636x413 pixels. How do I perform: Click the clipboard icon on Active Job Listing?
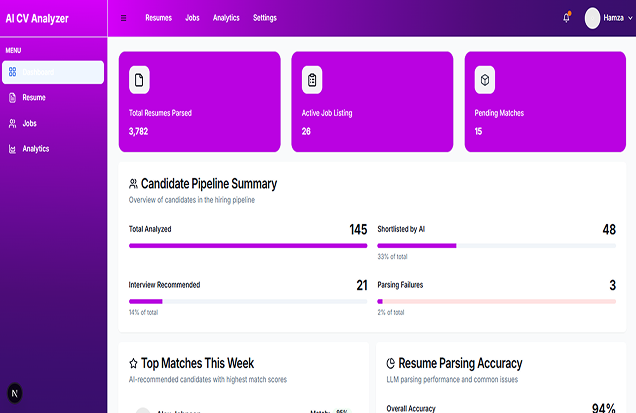[x=313, y=79]
